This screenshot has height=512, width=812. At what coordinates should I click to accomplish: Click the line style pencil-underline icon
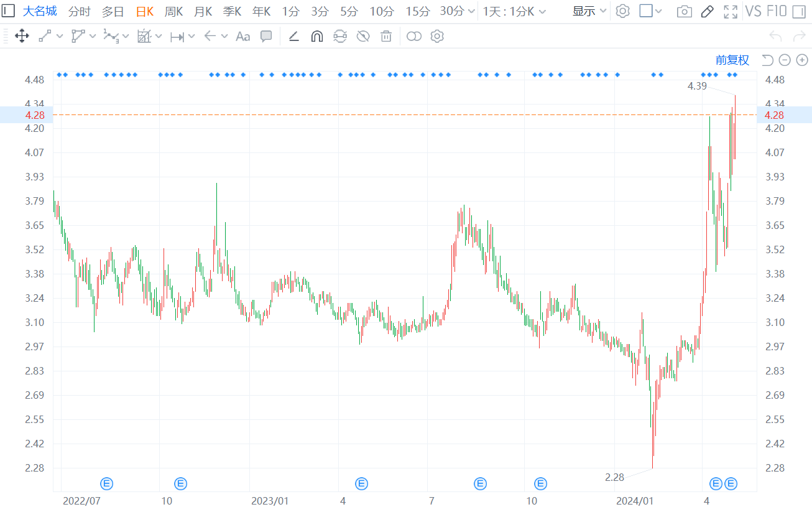coord(294,36)
